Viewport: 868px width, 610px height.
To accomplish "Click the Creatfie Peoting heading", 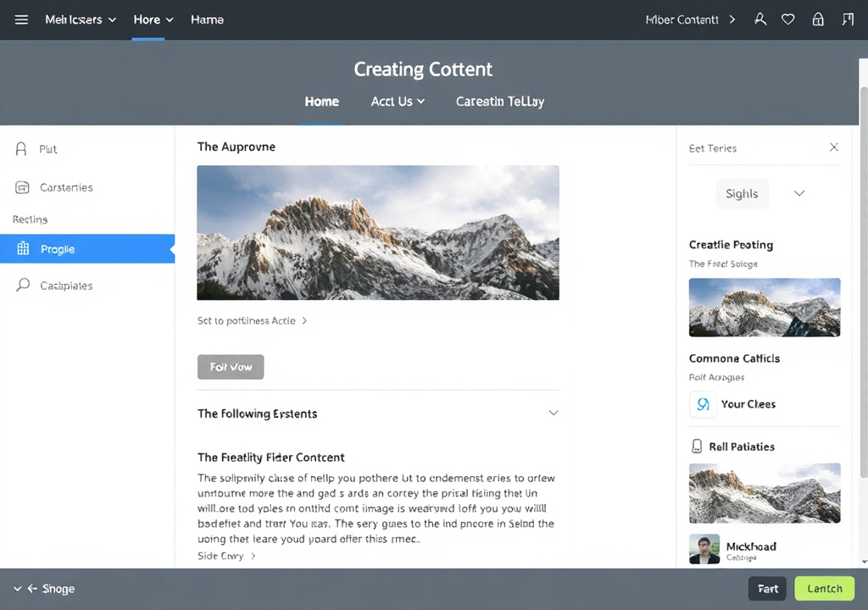I will pos(731,245).
